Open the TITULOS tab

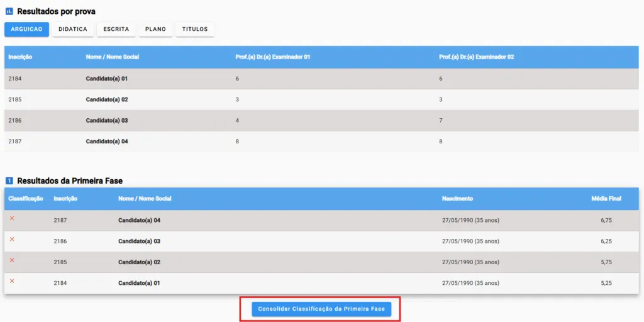(195, 30)
